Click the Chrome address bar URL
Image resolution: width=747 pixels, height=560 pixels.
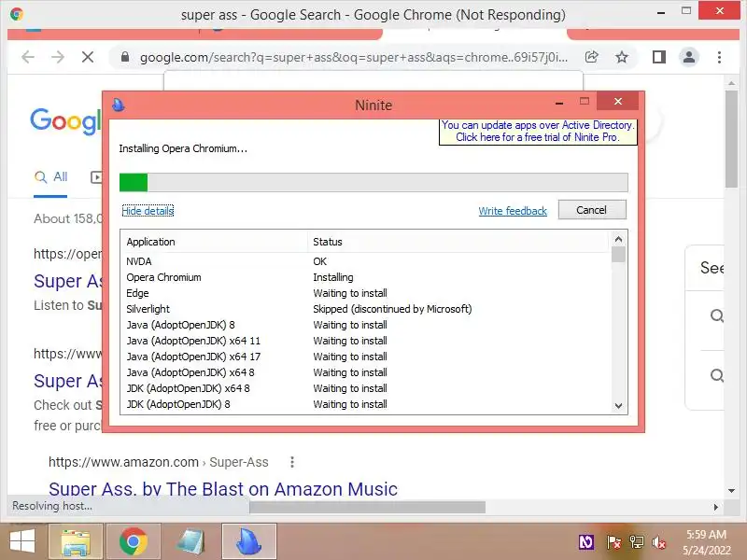354,58
